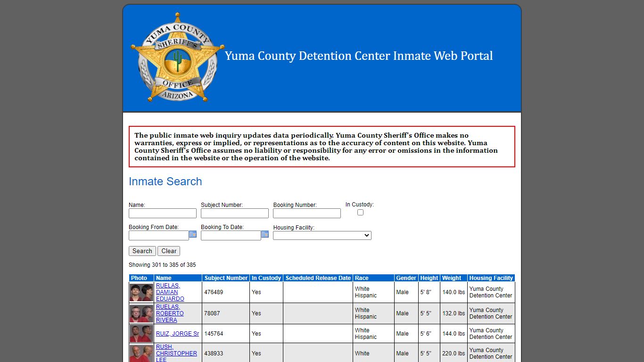This screenshot has width=644, height=362.
Task: Click the Gender column header
Action: (406, 278)
